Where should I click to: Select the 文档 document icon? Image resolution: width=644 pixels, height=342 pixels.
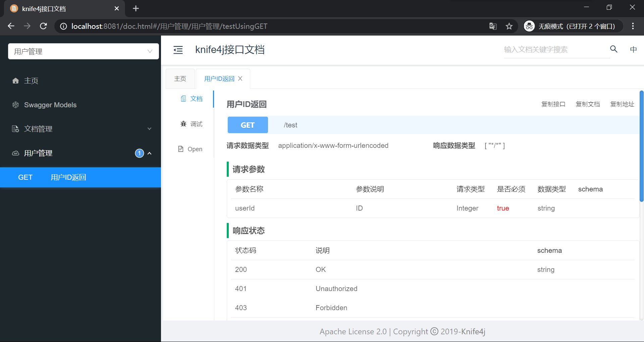point(183,98)
